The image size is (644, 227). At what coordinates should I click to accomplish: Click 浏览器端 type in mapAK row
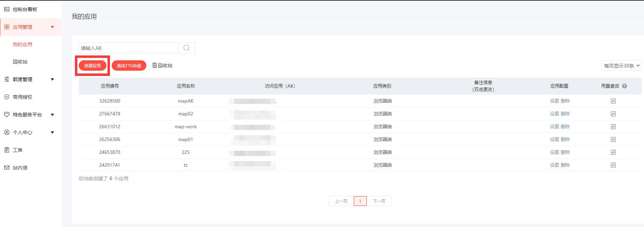click(x=383, y=101)
